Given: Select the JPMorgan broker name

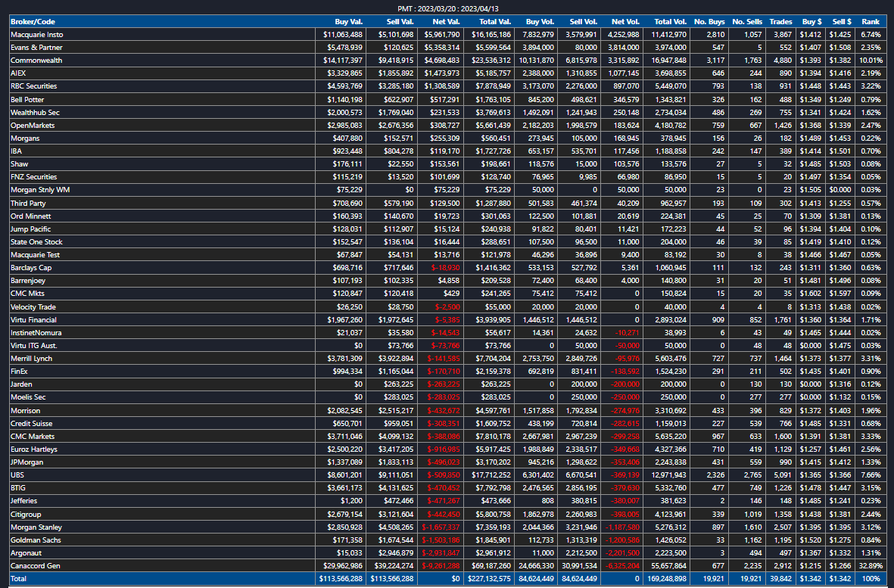Looking at the screenshot, I should tap(26, 462).
